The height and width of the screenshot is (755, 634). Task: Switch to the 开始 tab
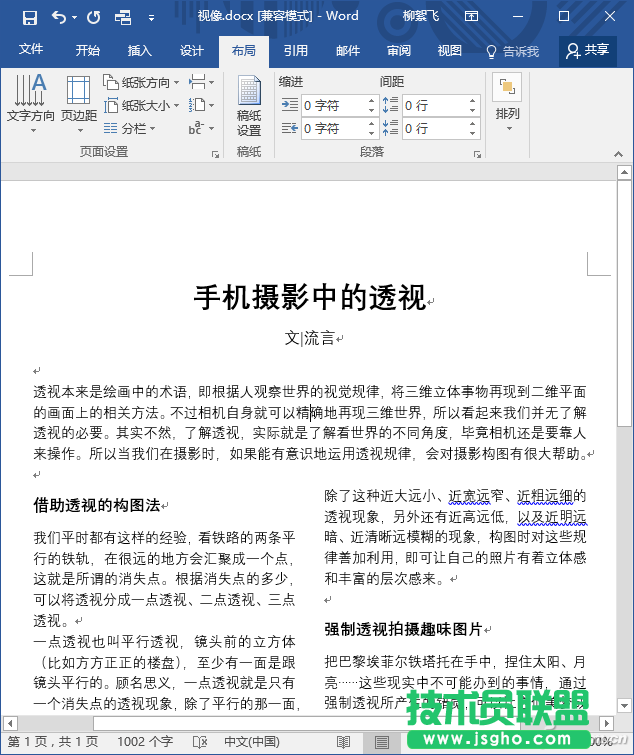coord(88,51)
